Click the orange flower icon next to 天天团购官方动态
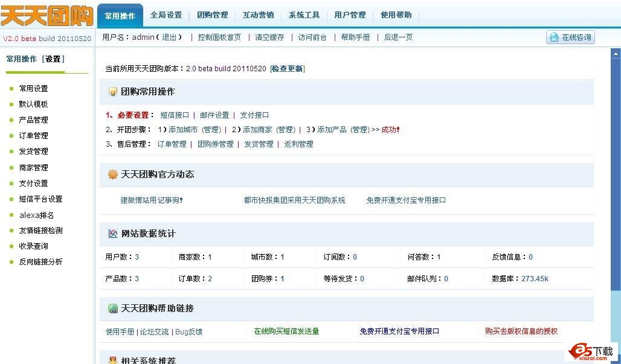Viewport: 621px width, 364px height. click(x=111, y=174)
